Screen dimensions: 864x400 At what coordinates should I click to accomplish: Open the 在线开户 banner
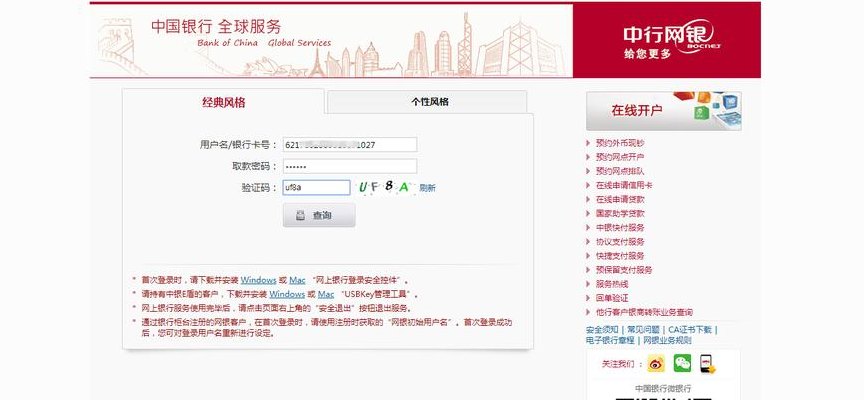point(663,111)
